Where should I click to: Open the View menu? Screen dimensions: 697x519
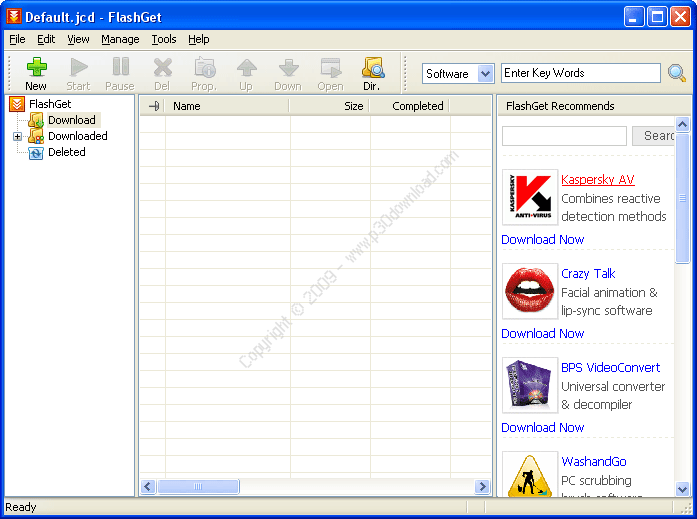click(78, 39)
